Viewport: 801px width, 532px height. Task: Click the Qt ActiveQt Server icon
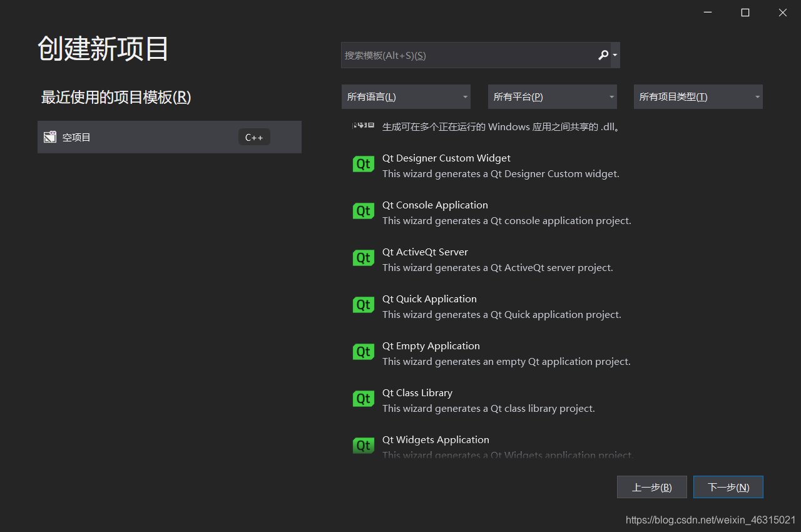[x=363, y=258]
